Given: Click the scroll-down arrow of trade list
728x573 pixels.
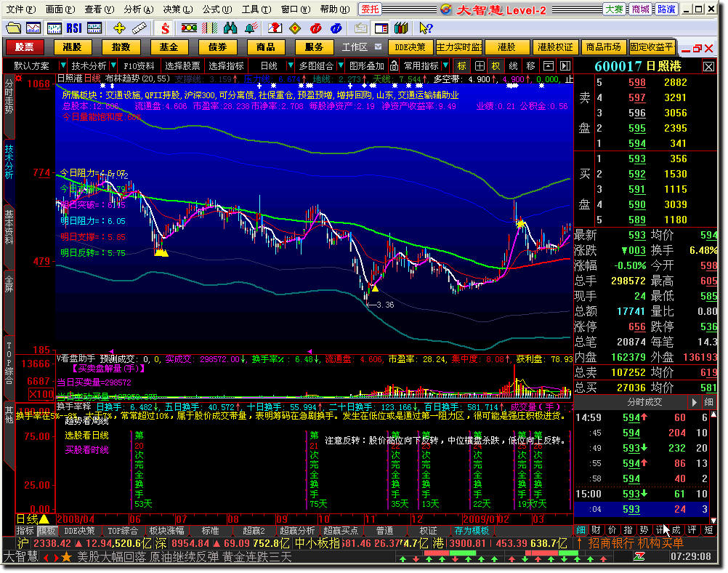Looking at the screenshot, I should tap(713, 521).
